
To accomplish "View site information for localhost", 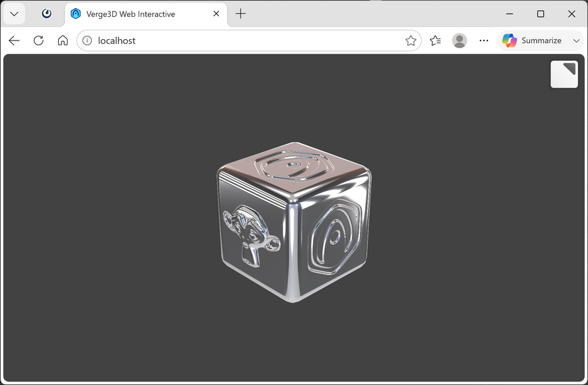I will [x=87, y=41].
